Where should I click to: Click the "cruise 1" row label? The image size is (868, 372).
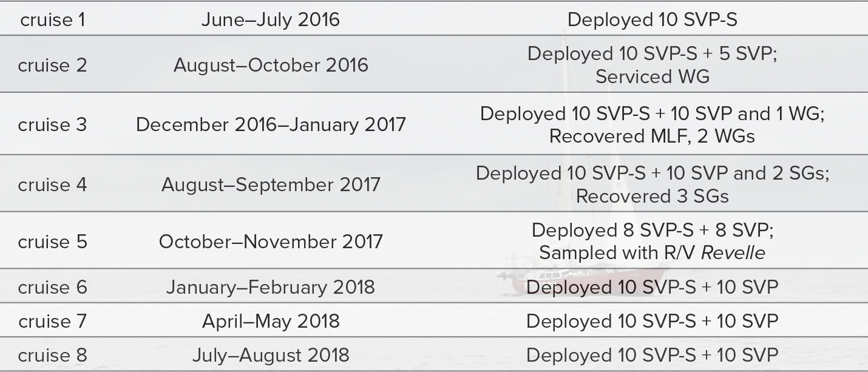point(53,20)
